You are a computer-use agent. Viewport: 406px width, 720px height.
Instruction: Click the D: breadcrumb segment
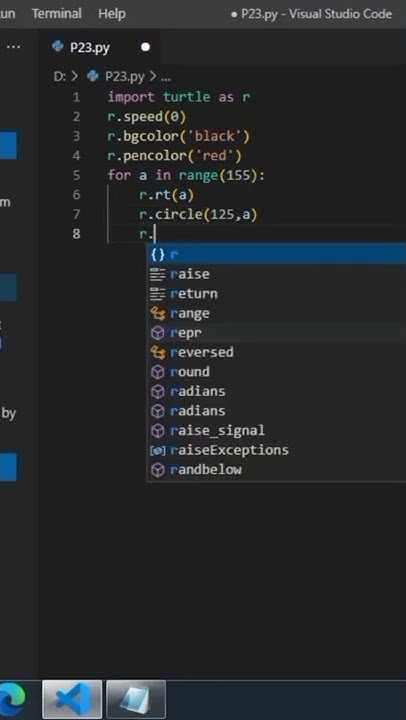click(59, 76)
